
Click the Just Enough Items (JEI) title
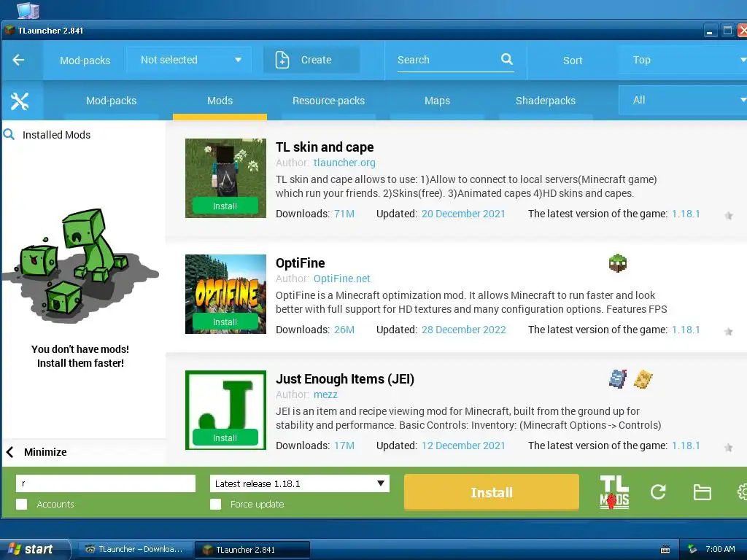[x=345, y=379]
